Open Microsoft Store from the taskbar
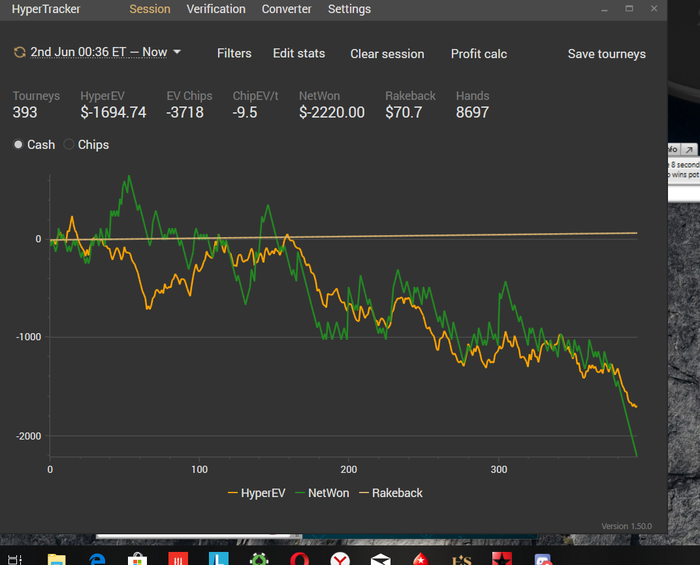The width and height of the screenshot is (700, 565). [x=138, y=559]
